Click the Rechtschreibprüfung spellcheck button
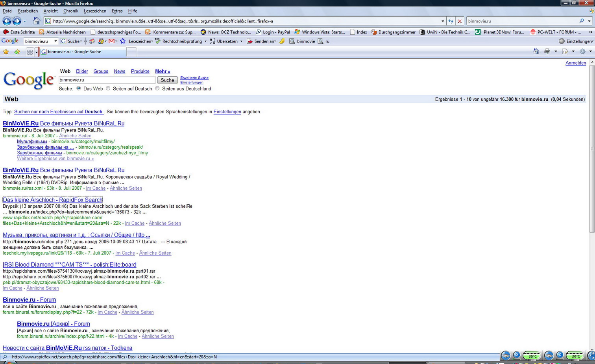The image size is (595, 364). click(x=178, y=41)
